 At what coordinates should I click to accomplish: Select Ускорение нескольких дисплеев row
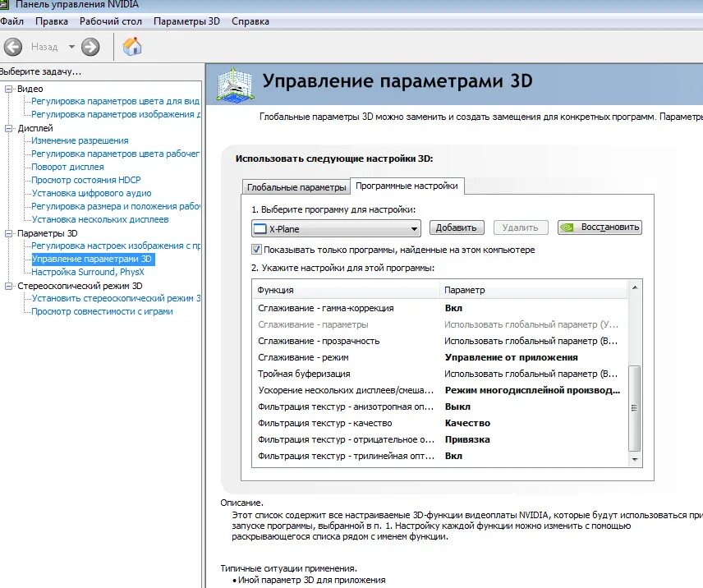click(440, 390)
